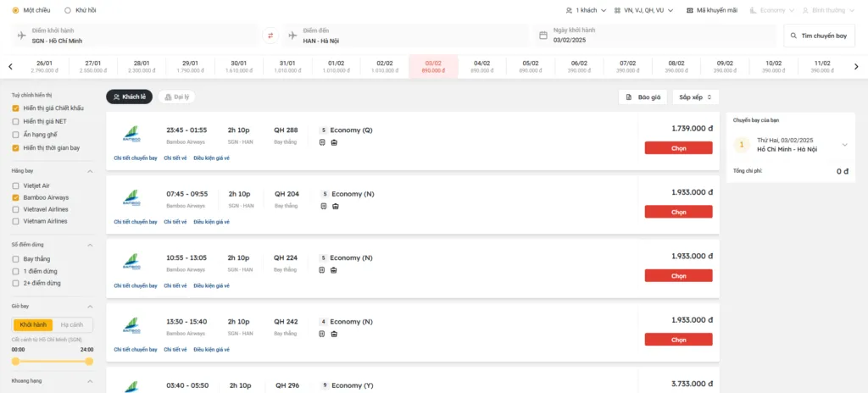Click the hand luggage icon for QH 288
868x393 pixels.
[x=322, y=142]
